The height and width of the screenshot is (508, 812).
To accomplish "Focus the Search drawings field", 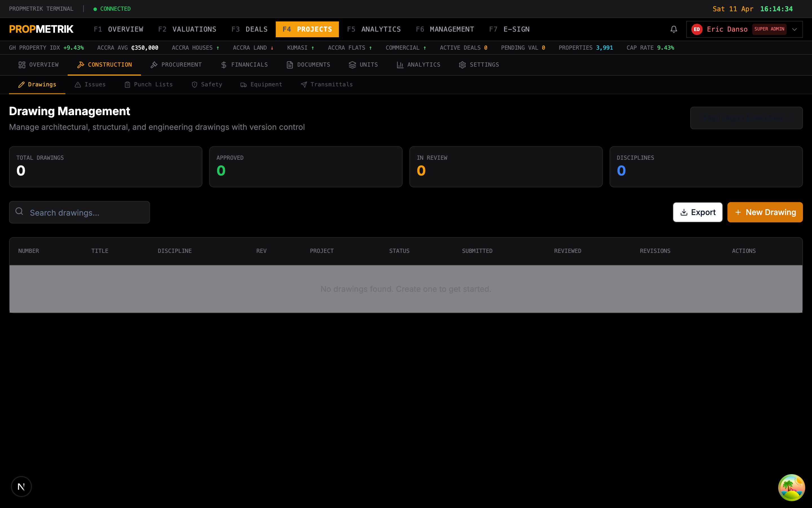I will click(80, 212).
